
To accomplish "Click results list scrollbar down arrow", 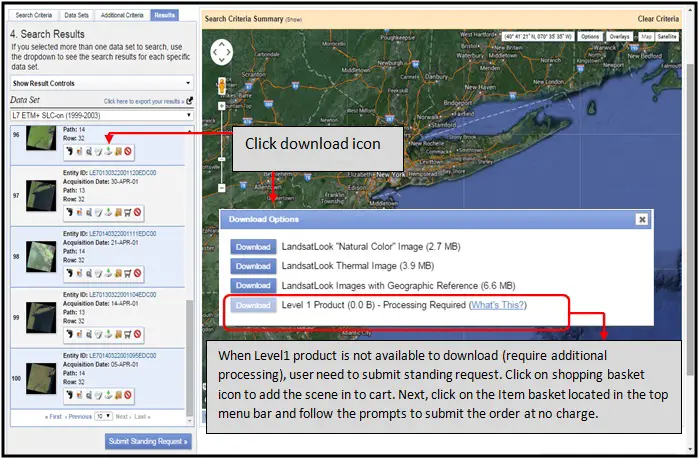I will [190, 421].
